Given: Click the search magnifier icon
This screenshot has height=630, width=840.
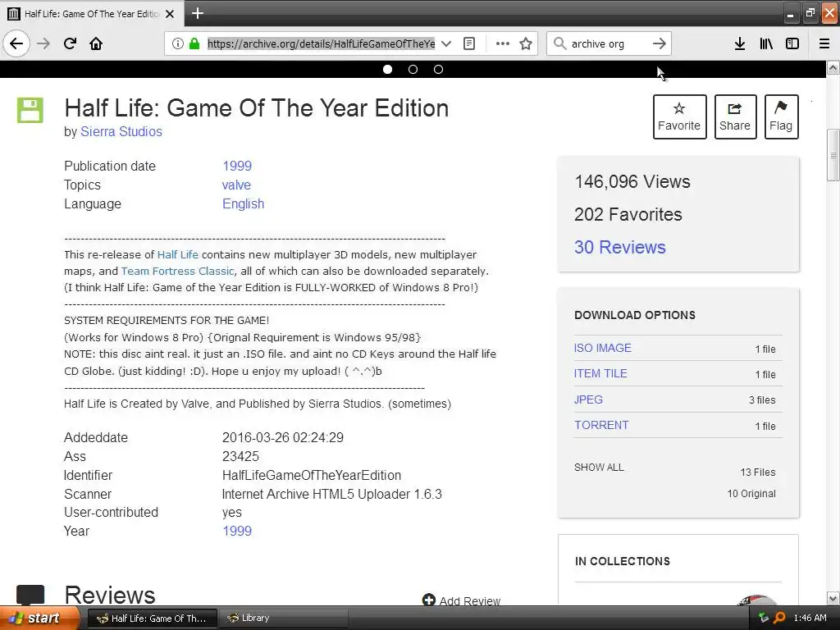Looking at the screenshot, I should (x=559, y=43).
